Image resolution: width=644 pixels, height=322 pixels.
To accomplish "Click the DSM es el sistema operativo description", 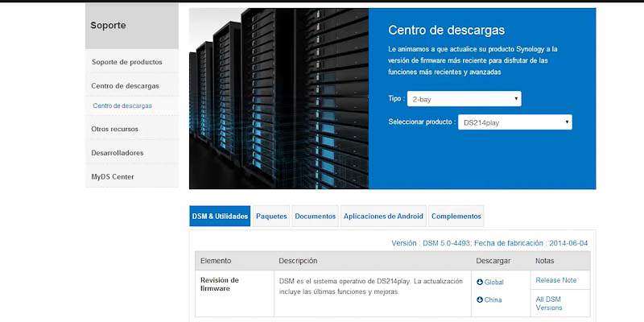I will coord(371,287).
